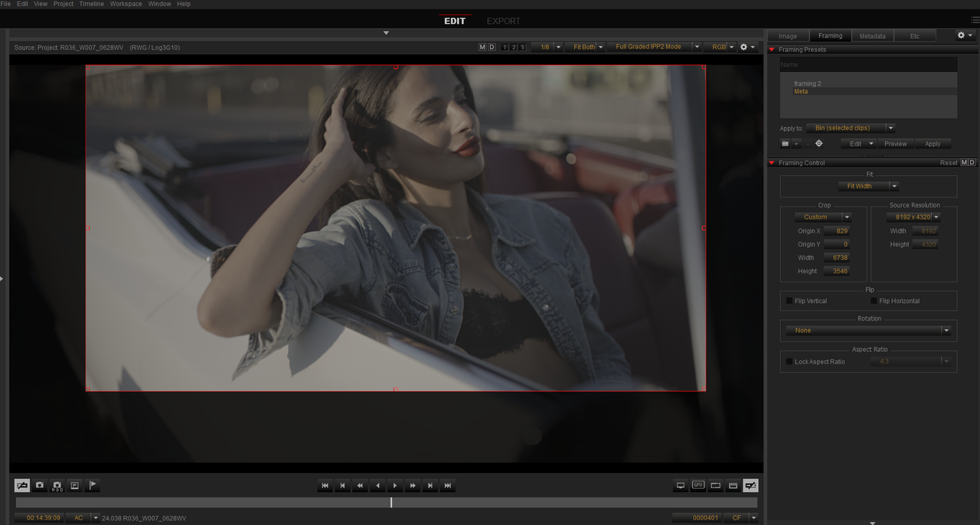Jump to the last frame
This screenshot has height=525, width=980.
click(x=448, y=485)
